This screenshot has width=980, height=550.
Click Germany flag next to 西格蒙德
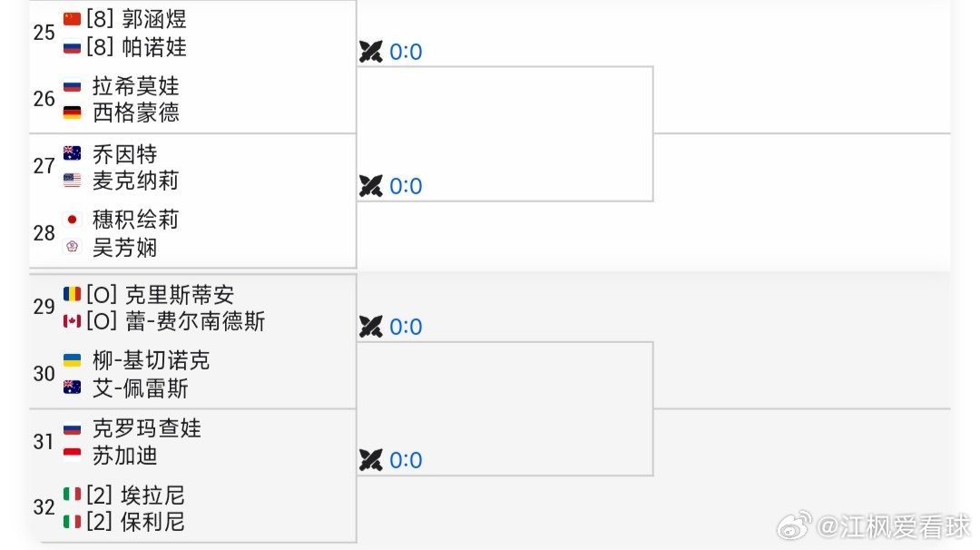(x=72, y=113)
